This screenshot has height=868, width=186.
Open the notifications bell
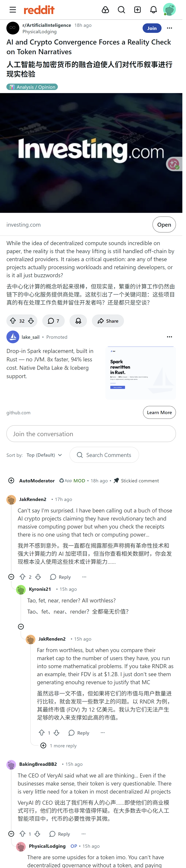pos(153,10)
